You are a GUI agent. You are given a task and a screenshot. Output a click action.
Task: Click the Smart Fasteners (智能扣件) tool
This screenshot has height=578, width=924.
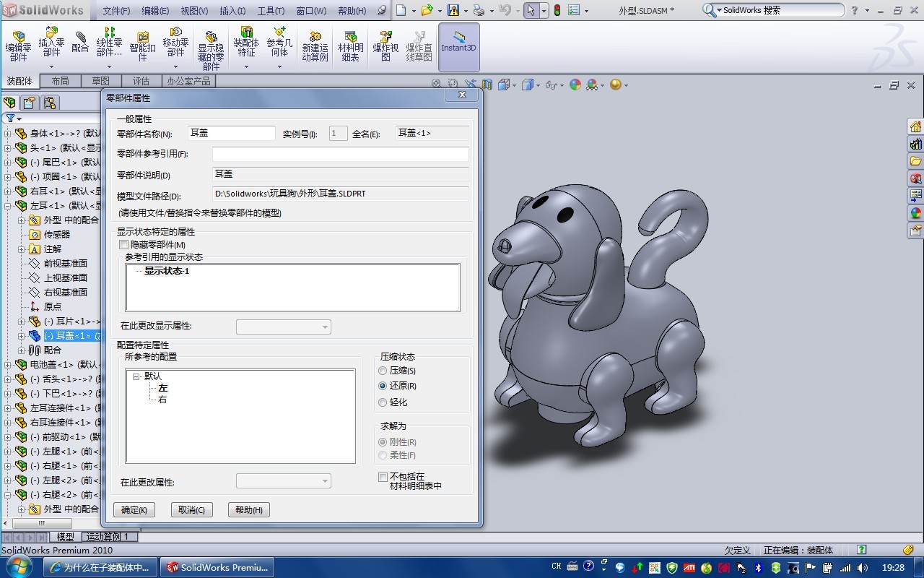143,46
